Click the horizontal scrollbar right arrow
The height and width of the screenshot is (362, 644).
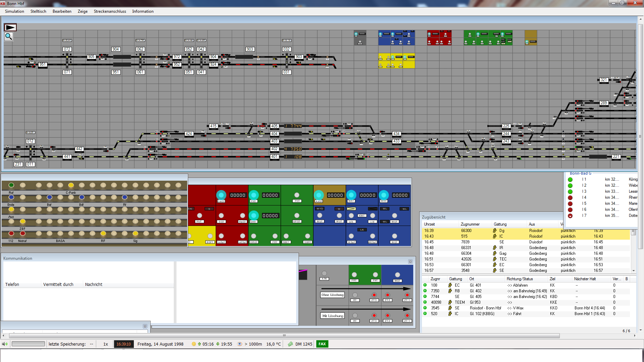click(x=635, y=336)
